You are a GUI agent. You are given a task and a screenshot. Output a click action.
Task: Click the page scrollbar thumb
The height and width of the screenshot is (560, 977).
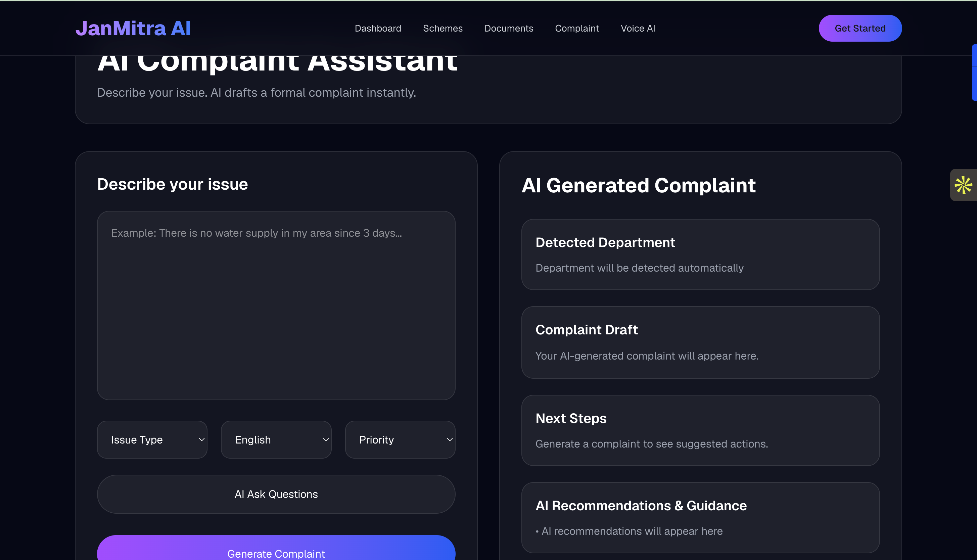(975, 72)
